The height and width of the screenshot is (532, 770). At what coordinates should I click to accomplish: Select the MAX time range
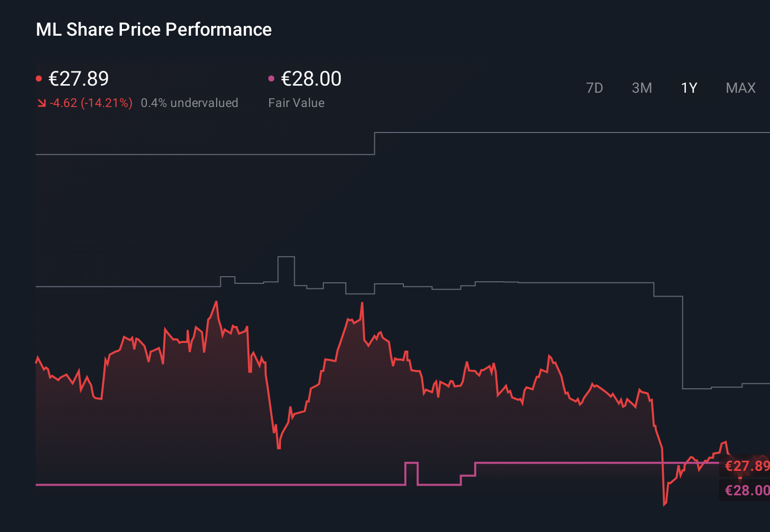coord(740,88)
